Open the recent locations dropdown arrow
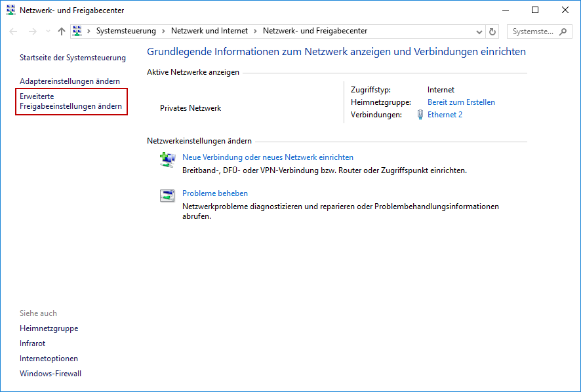 [48, 31]
